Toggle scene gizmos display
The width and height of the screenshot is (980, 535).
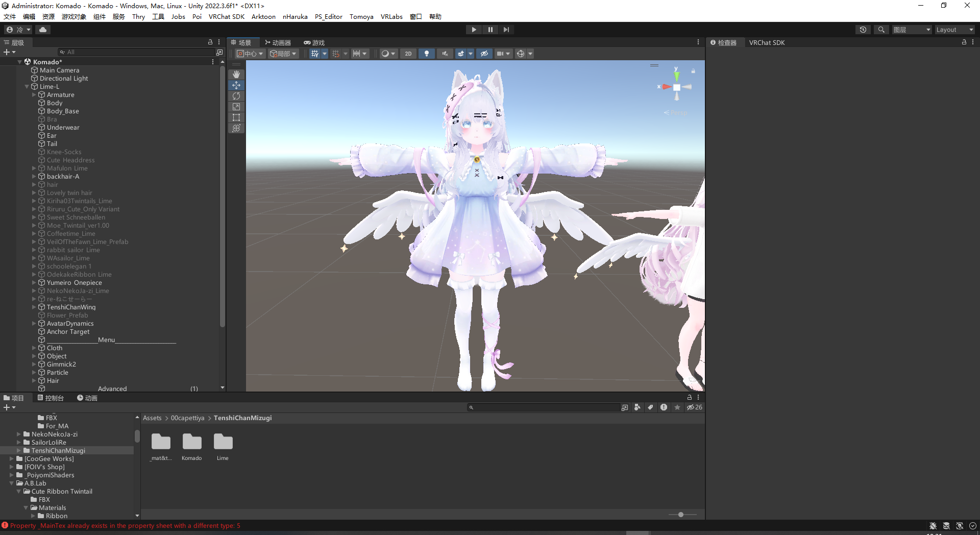[x=521, y=54]
